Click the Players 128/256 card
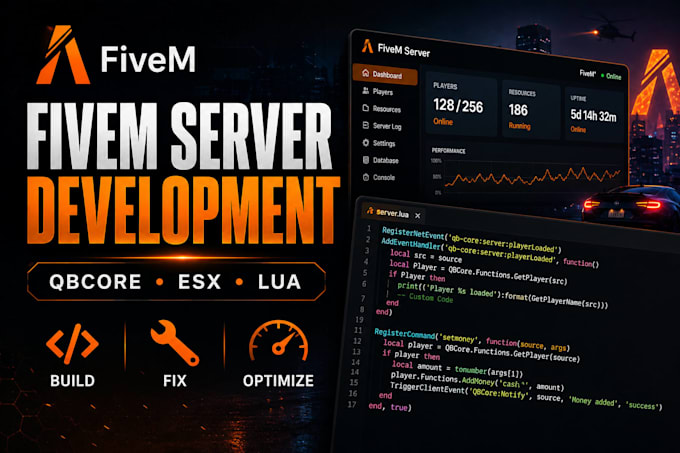Viewport: 680px width, 453px height. pos(461,104)
